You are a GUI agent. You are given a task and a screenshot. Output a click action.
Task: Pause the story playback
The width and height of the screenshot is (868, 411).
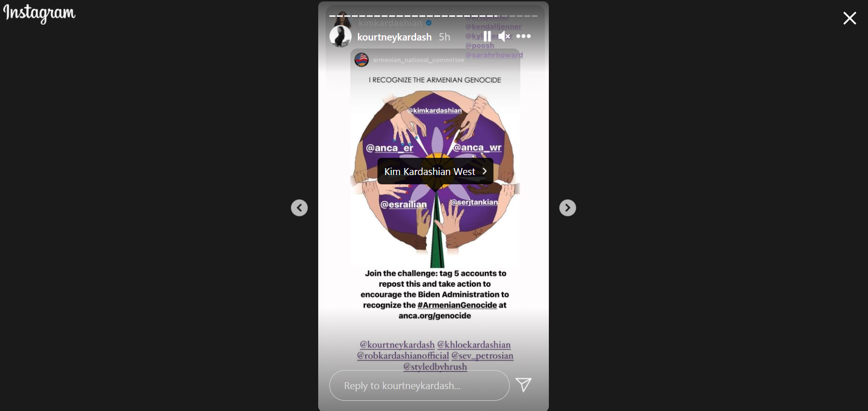tap(487, 36)
